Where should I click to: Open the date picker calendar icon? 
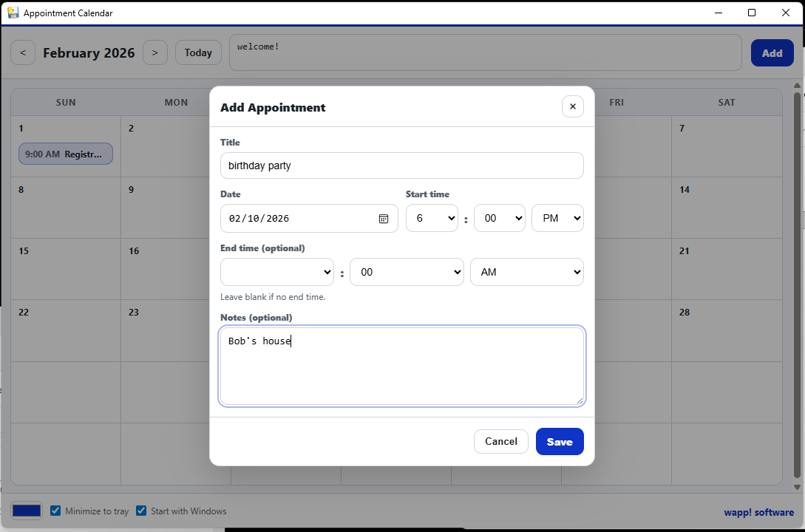pyautogui.click(x=384, y=218)
